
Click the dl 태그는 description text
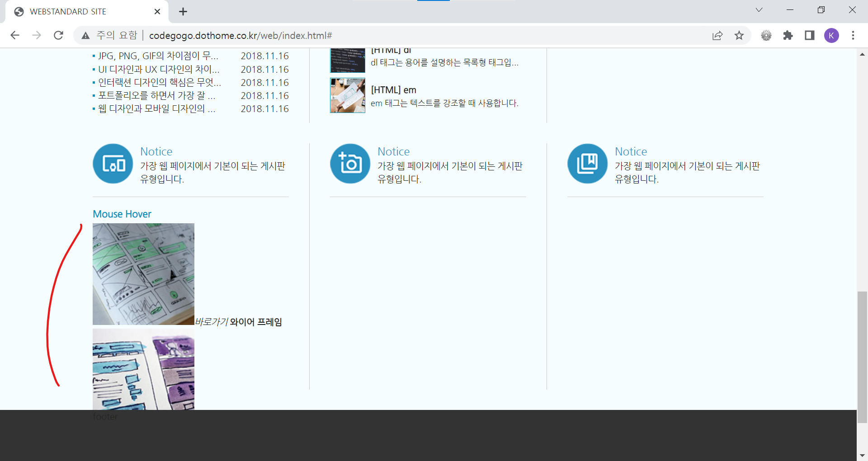coord(444,62)
